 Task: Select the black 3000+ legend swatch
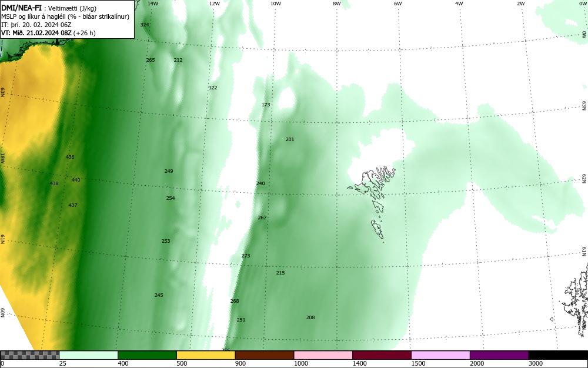pyautogui.click(x=558, y=355)
